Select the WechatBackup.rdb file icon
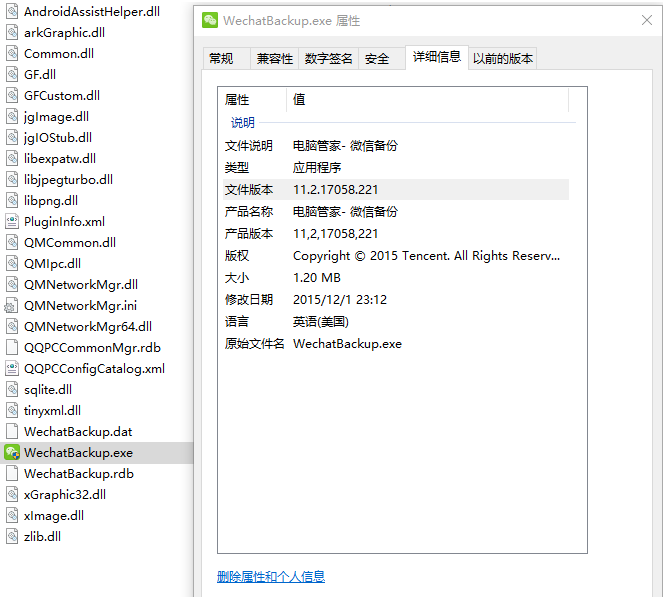 [x=12, y=474]
